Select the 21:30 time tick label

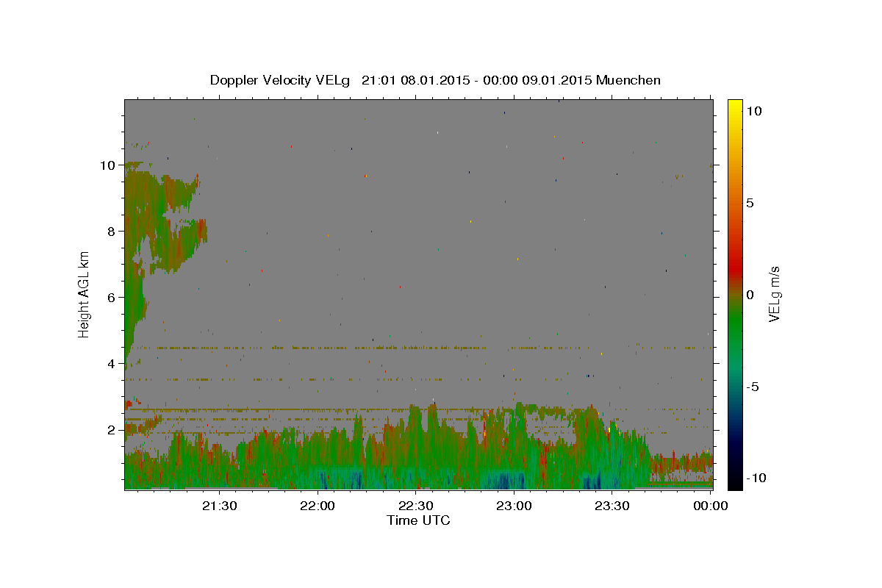click(220, 506)
